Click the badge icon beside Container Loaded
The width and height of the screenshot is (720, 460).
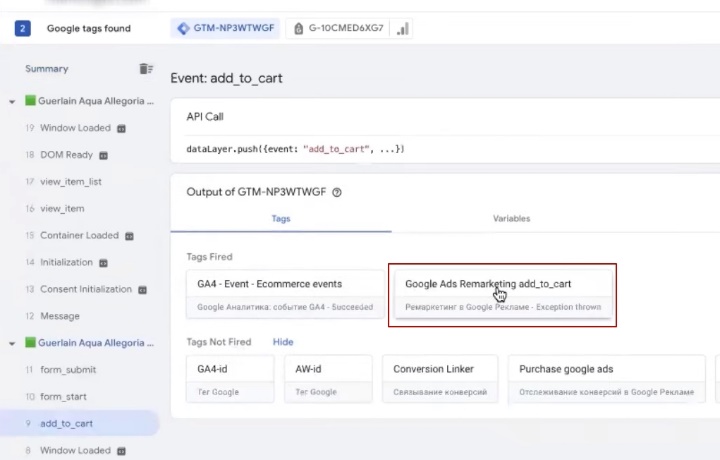tap(129, 236)
